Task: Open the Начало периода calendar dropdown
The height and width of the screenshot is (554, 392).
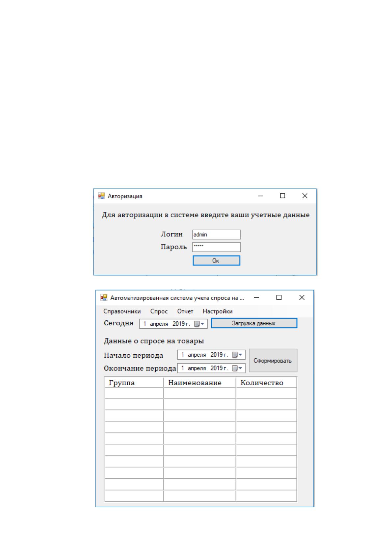Action: point(237,355)
